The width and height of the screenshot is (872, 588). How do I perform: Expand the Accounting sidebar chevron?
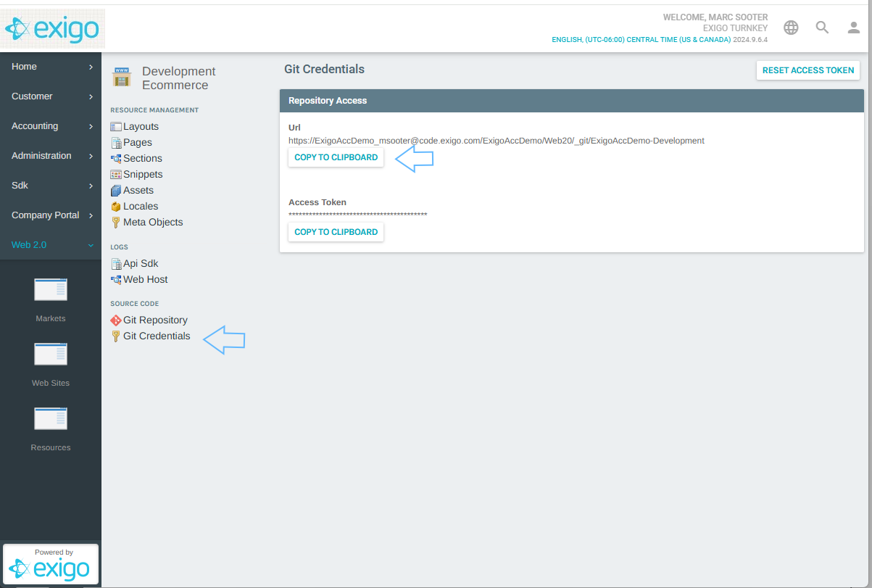91,125
